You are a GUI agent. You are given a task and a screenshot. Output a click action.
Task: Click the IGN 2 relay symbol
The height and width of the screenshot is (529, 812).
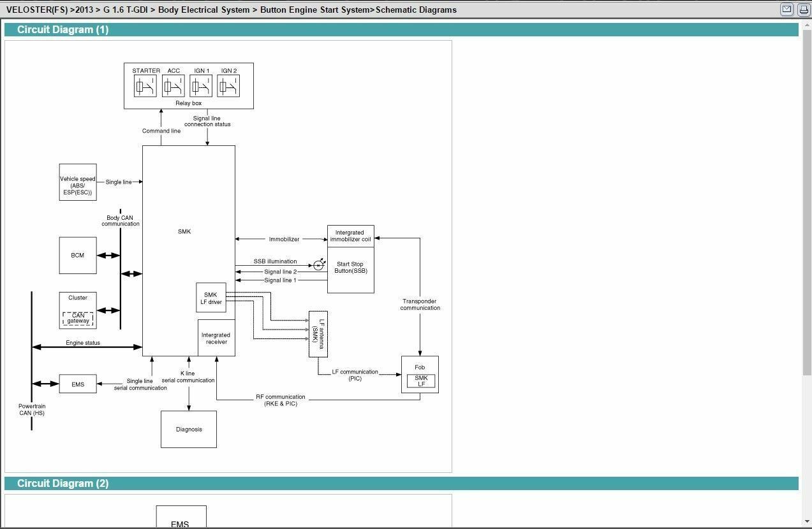[x=228, y=86]
